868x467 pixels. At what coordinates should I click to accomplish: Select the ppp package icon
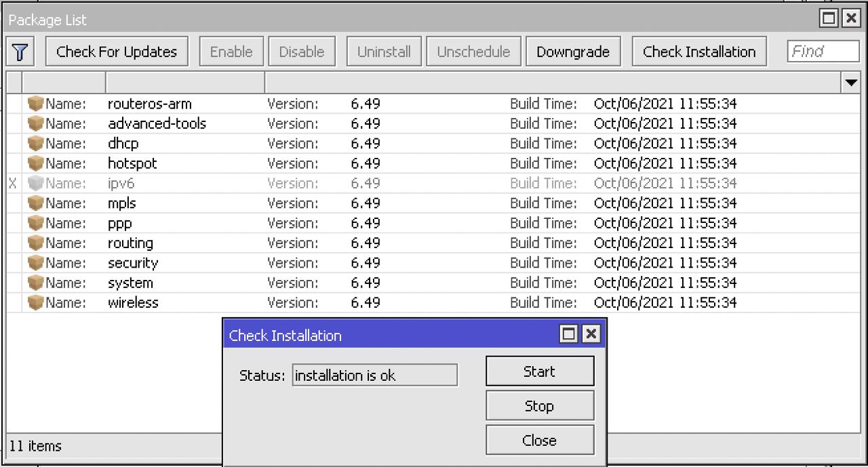point(35,223)
